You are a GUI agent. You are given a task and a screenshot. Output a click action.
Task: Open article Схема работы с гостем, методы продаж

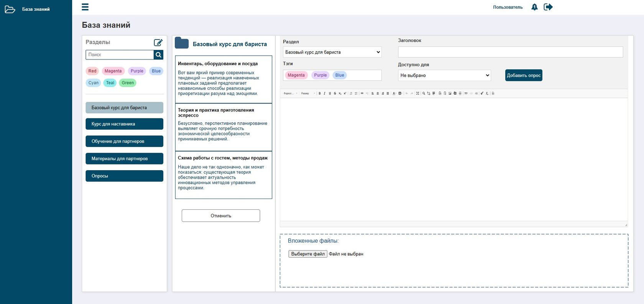point(223,175)
